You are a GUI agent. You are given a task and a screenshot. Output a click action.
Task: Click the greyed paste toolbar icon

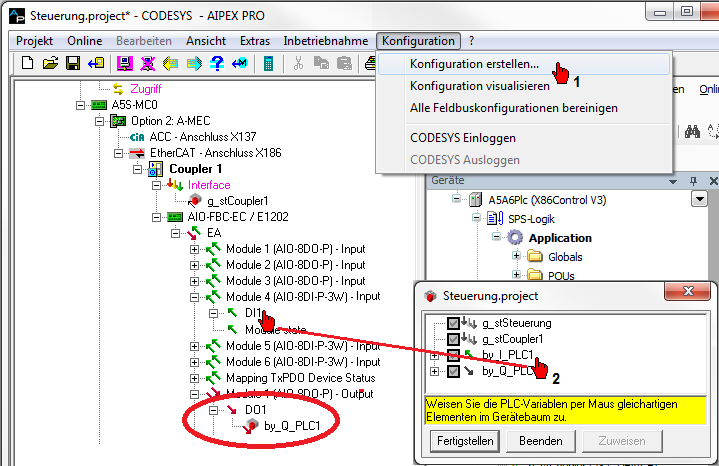(x=344, y=63)
